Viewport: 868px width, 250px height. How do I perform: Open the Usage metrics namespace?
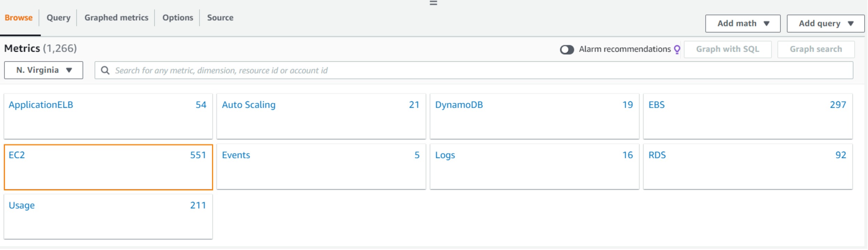[22, 205]
